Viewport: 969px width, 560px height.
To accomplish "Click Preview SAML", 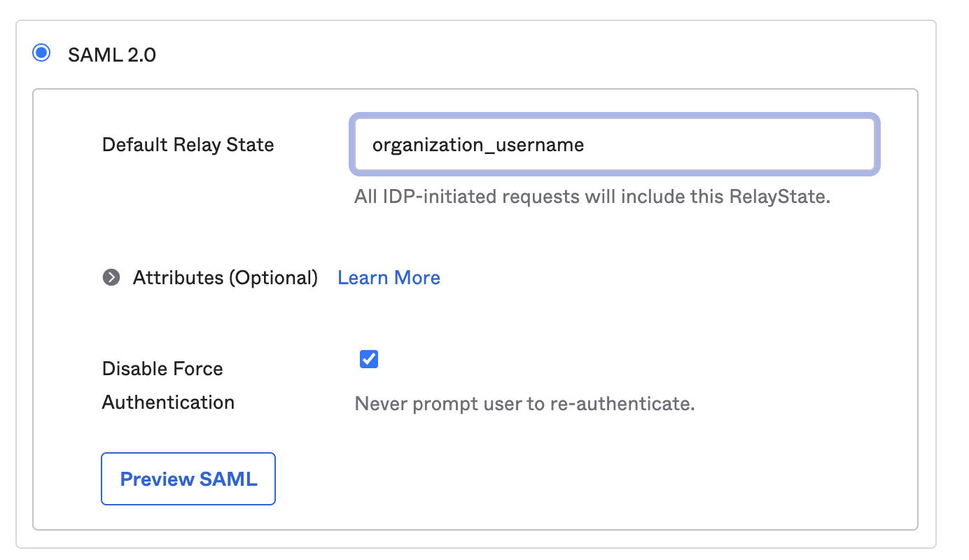I will (x=188, y=479).
